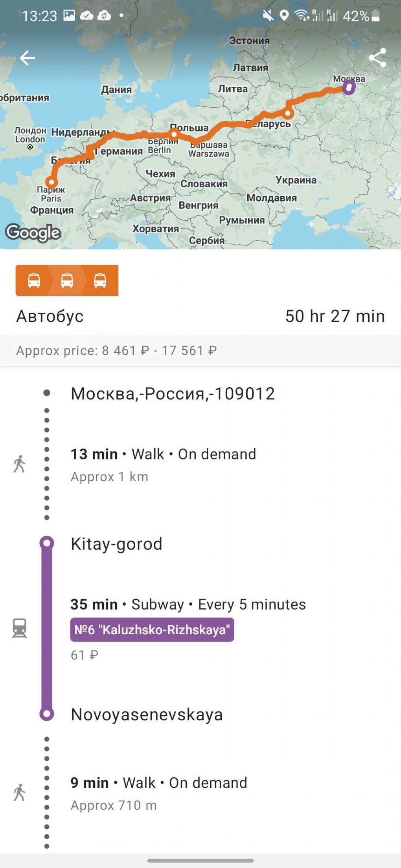
Task: Tap the first bus icon in orange strip
Action: point(34,280)
